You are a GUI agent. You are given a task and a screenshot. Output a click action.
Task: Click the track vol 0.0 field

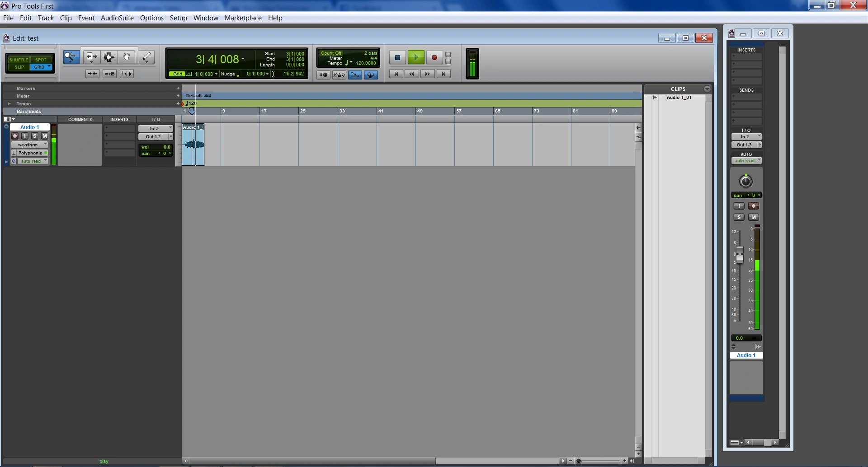click(x=156, y=147)
